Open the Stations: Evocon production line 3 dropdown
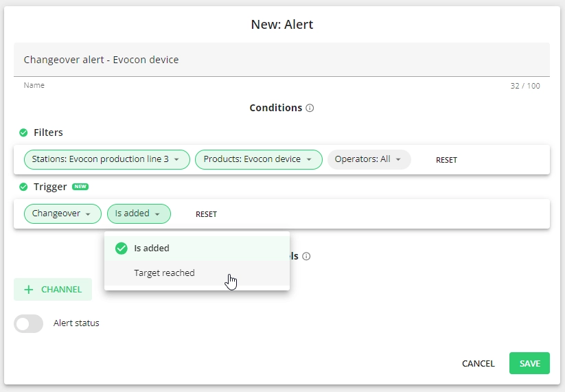Viewport: 565px width, 392px height. click(x=107, y=159)
